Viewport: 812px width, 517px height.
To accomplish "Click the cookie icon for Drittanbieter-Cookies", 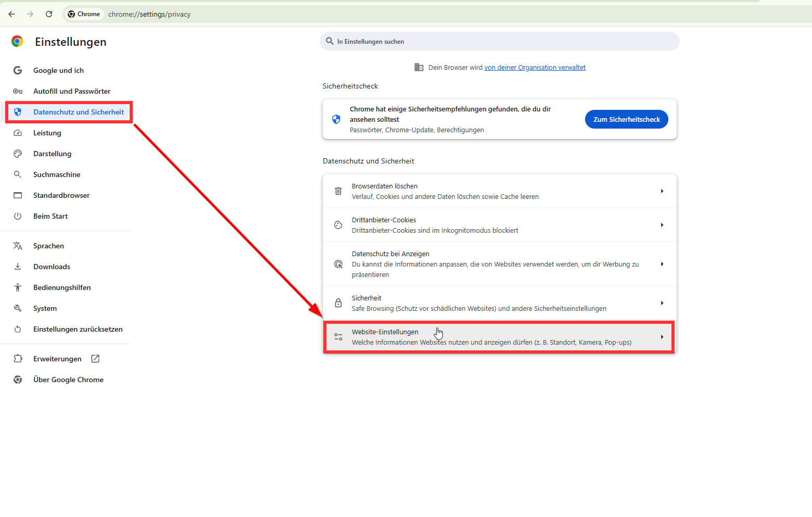I will (338, 225).
